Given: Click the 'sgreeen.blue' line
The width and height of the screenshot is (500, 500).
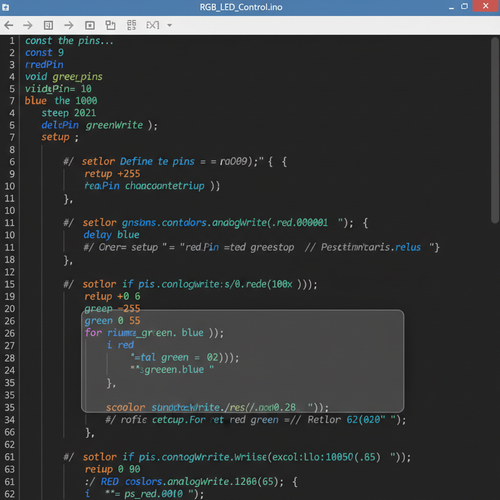Looking at the screenshot, I should 172,370.
